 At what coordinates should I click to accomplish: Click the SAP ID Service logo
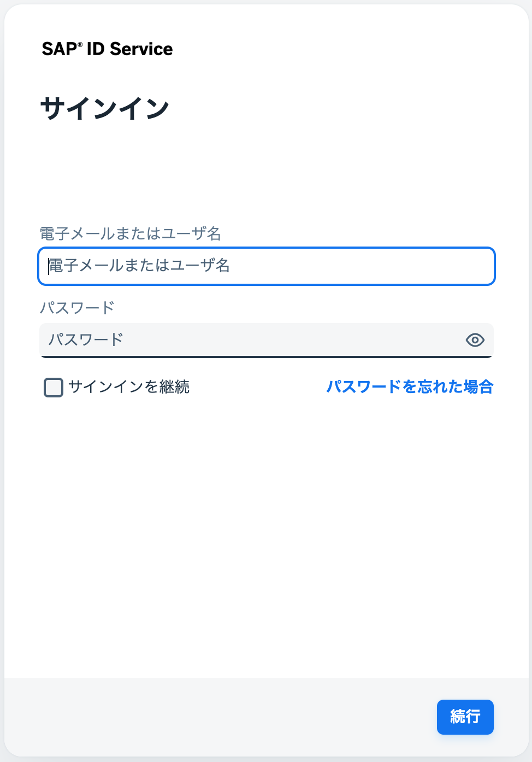pyautogui.click(x=107, y=49)
